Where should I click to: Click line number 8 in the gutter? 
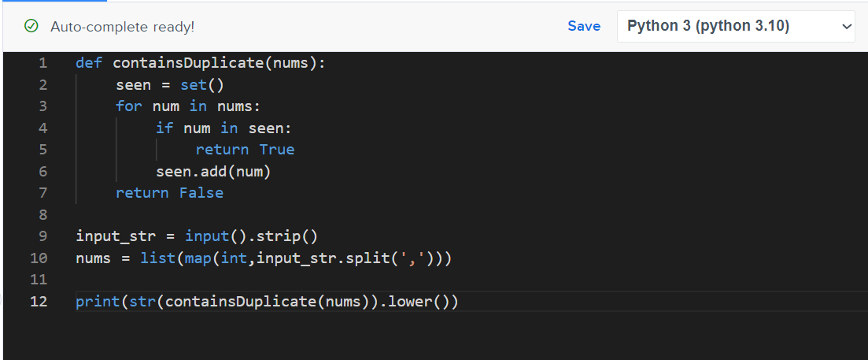click(42, 214)
